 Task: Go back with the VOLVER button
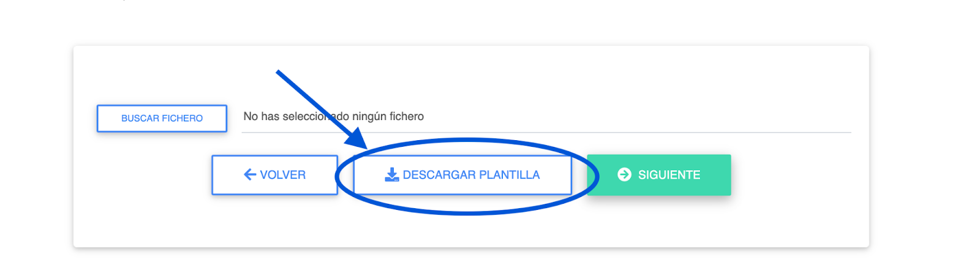tap(274, 174)
